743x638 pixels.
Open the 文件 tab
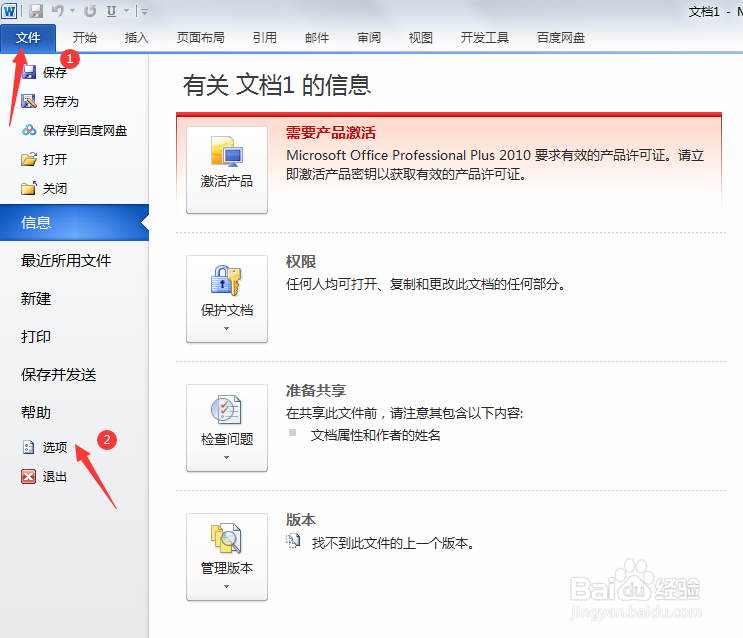point(28,37)
